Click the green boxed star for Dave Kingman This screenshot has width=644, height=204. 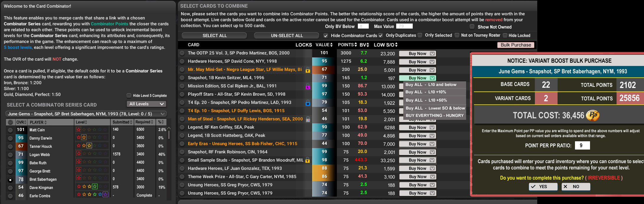click(95, 187)
